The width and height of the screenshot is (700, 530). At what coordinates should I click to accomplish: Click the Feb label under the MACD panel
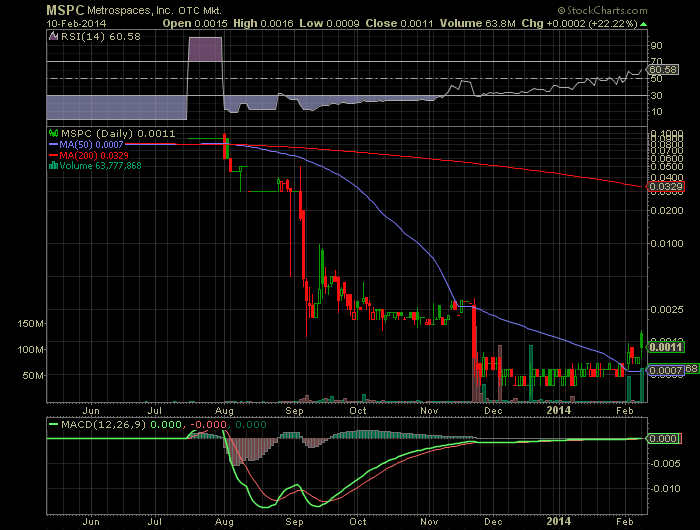pos(625,521)
